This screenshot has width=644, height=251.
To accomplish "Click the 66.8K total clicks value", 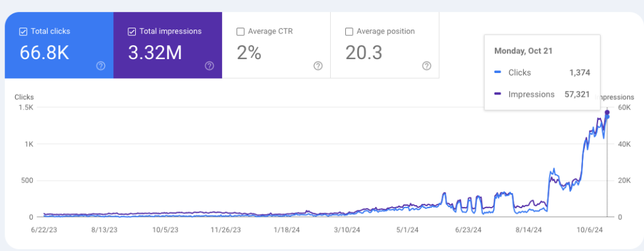I will pos(45,53).
